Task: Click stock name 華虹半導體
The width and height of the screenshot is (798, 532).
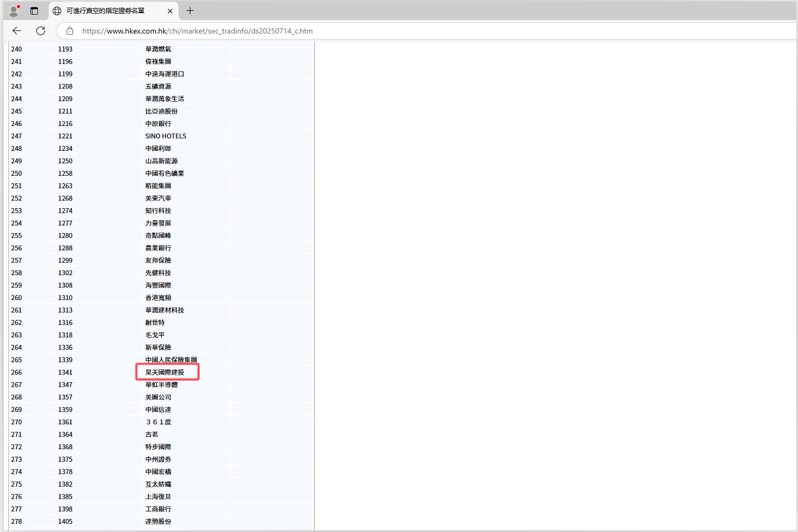Action: pyautogui.click(x=162, y=385)
